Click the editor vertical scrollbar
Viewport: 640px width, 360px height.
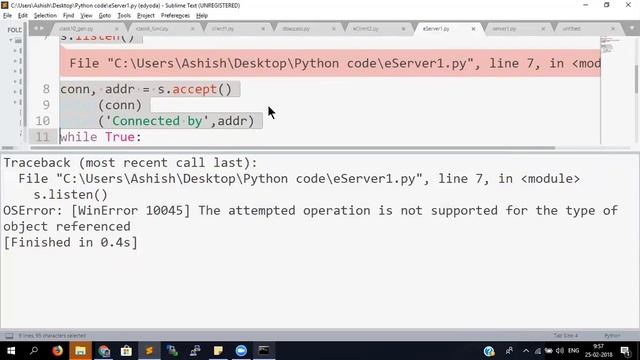[x=636, y=78]
